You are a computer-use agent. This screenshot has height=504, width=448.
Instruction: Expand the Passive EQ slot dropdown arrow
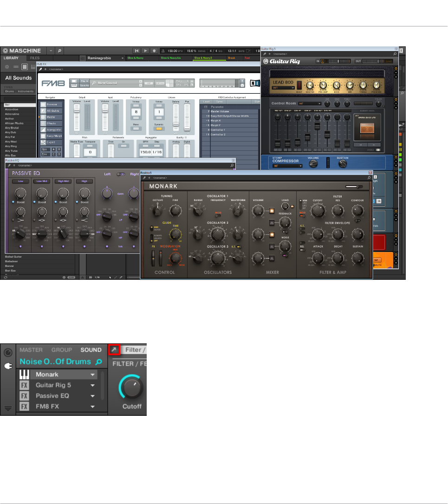point(93,396)
